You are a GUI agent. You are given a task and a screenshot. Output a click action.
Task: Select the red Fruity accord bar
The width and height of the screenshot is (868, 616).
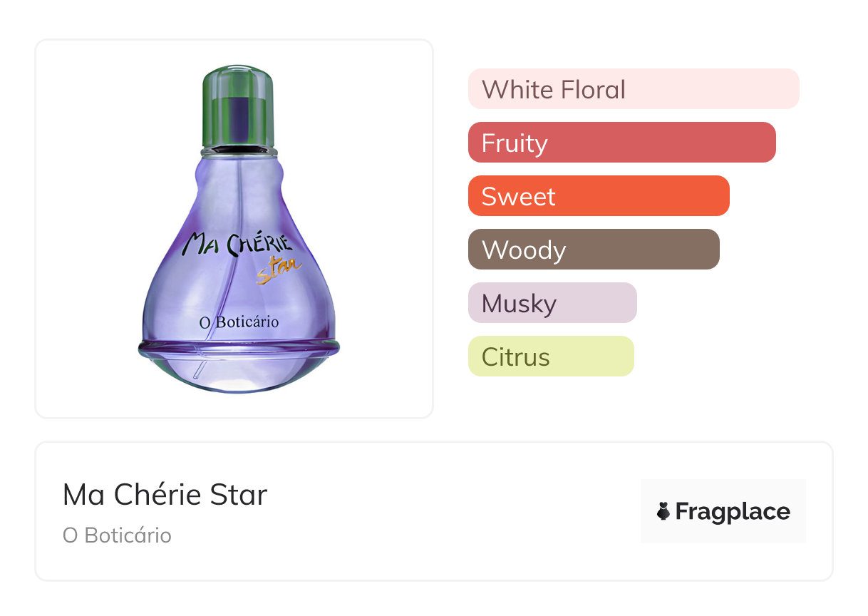[x=621, y=143]
